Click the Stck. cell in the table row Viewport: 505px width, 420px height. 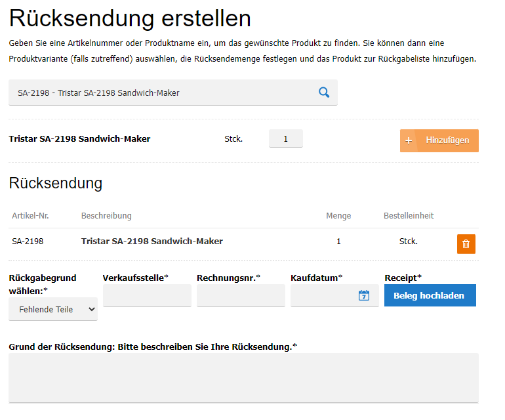click(409, 241)
